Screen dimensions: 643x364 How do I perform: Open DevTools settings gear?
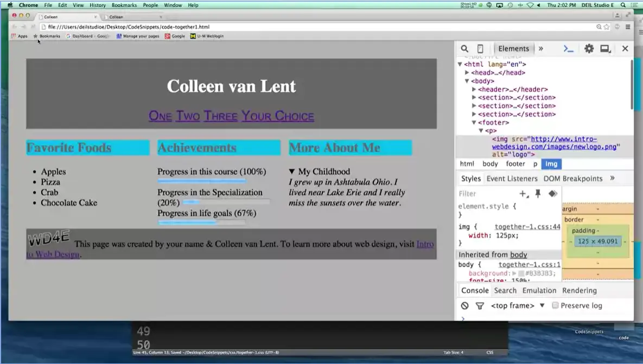tap(589, 49)
